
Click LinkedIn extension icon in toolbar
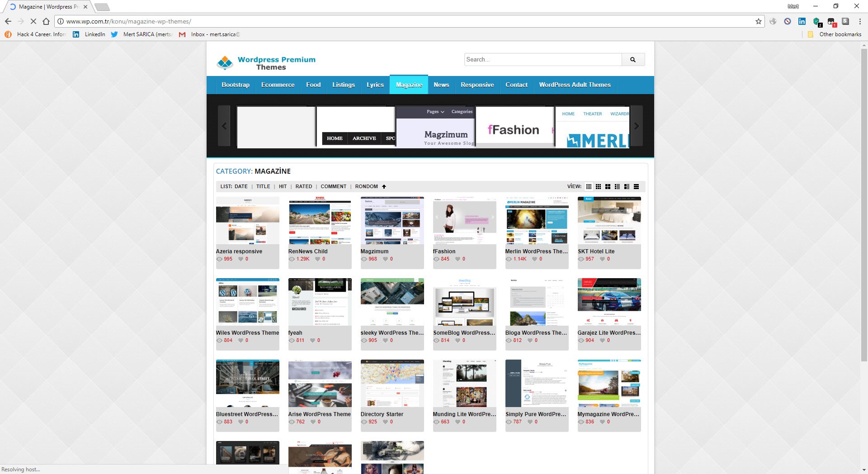(802, 21)
